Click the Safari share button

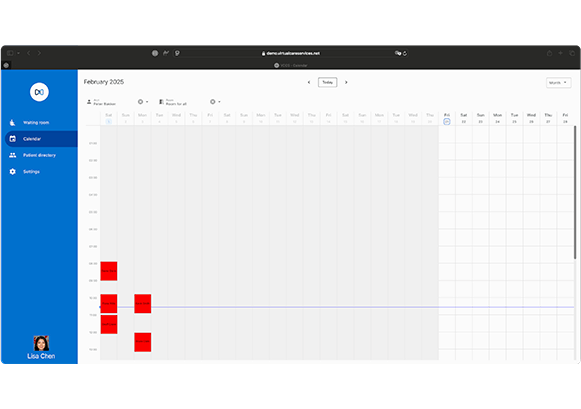(x=550, y=53)
